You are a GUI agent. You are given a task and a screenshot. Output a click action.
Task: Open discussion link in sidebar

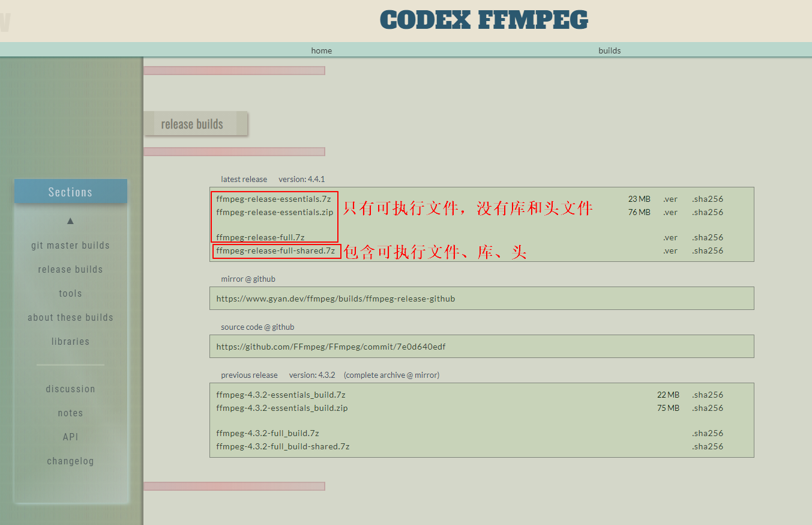coord(70,389)
